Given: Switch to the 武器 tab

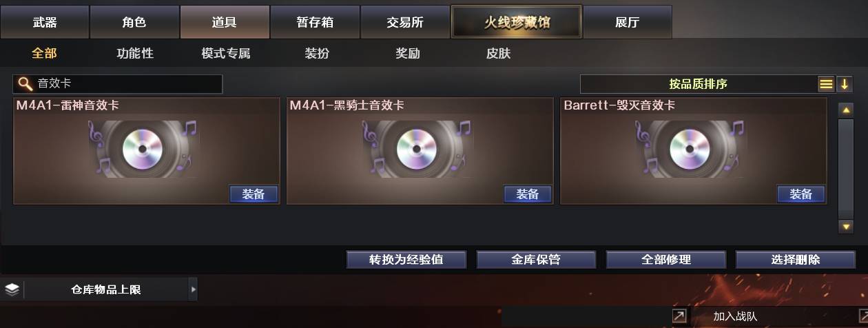Looking at the screenshot, I should tap(45, 22).
